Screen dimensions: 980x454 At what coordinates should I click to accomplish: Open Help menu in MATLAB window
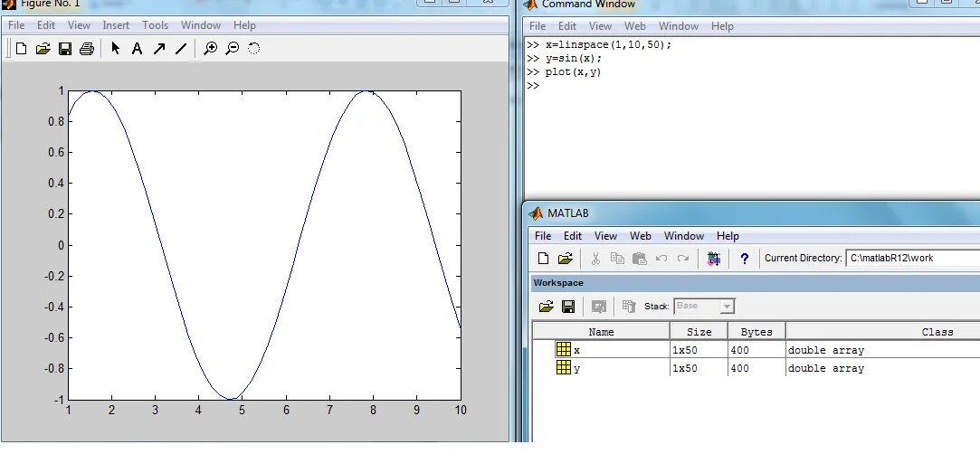point(728,235)
